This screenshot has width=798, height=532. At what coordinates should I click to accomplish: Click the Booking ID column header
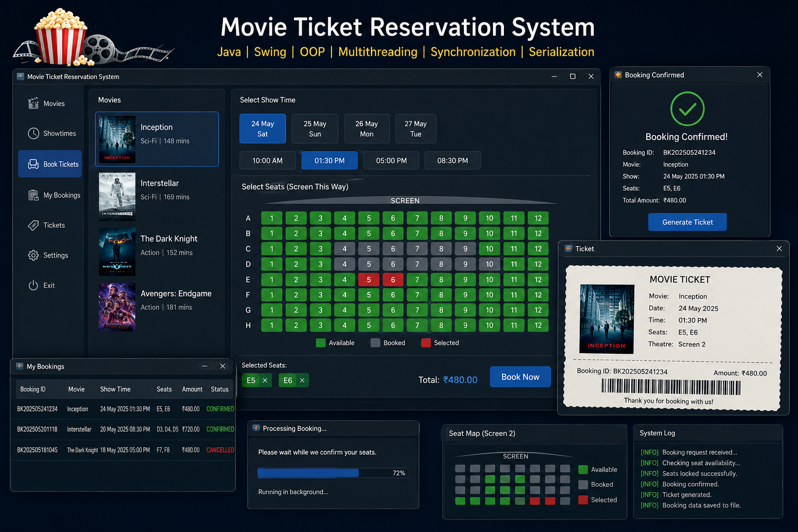[33, 389]
